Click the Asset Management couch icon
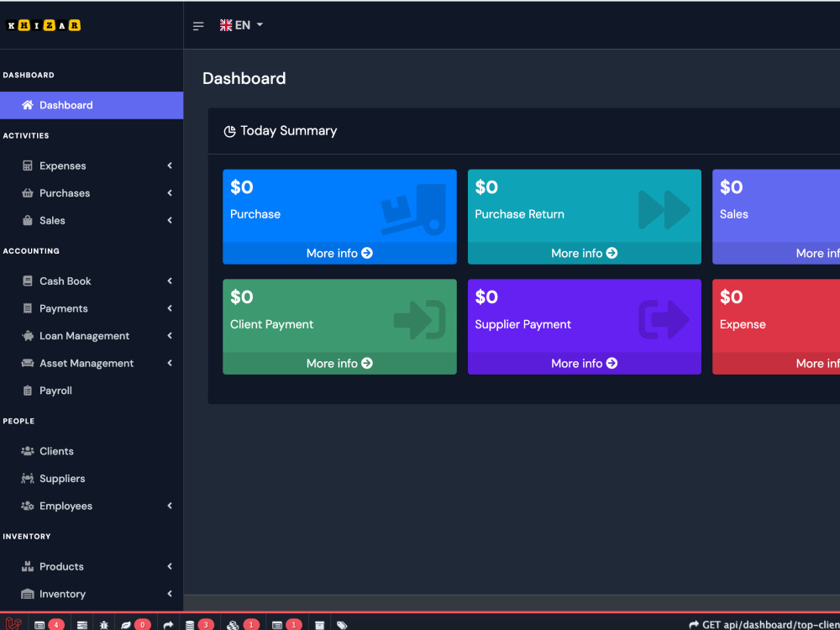The image size is (840, 630). click(x=28, y=363)
